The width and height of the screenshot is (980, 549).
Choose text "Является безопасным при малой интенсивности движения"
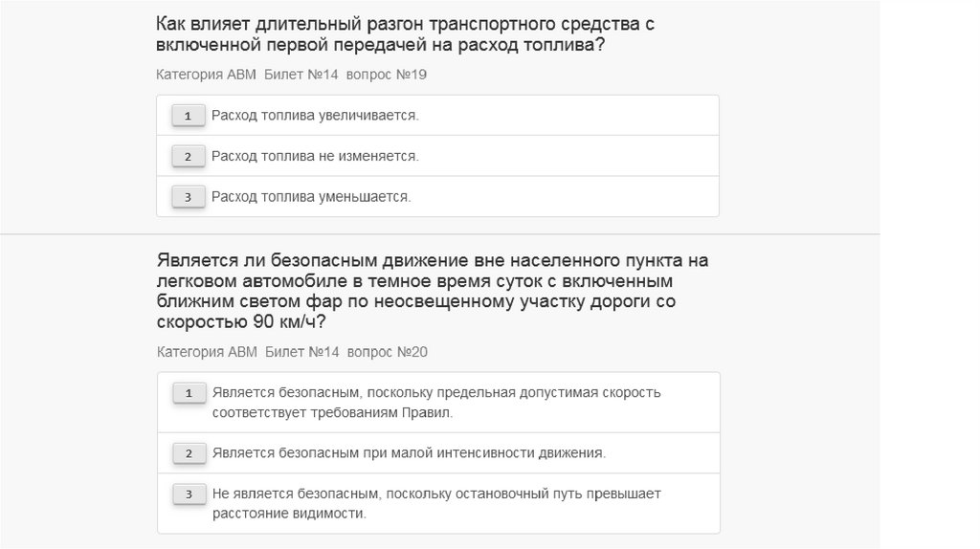[409, 453]
